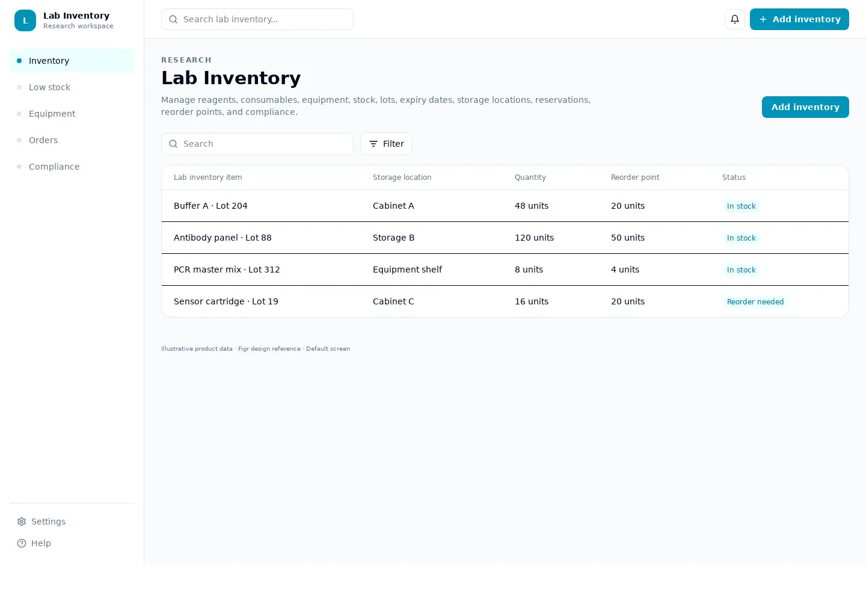Click the Cabinet C location cell
This screenshot has width=866, height=616.
click(x=393, y=301)
